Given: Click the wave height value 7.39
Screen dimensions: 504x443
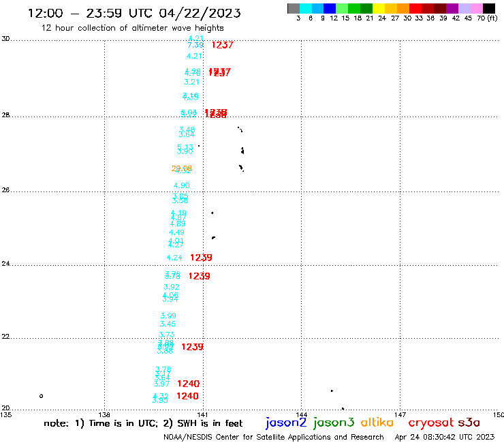Looking at the screenshot, I should (195, 45).
